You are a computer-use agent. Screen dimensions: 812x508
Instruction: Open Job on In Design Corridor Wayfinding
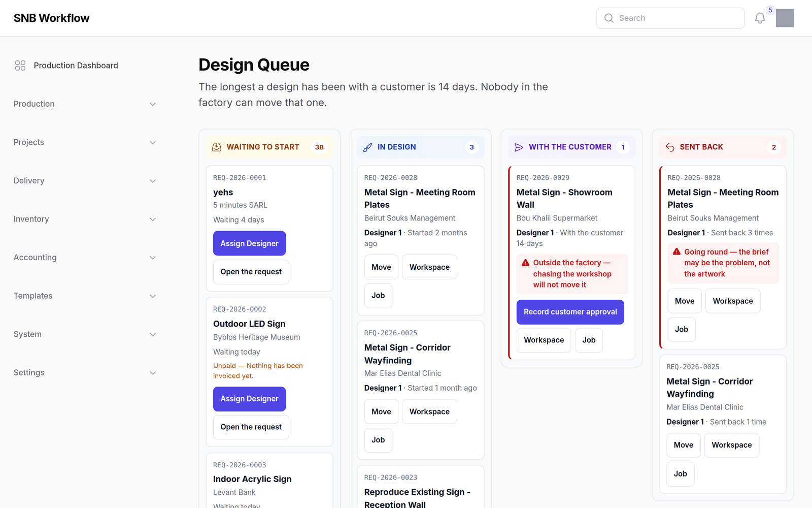coord(378,440)
